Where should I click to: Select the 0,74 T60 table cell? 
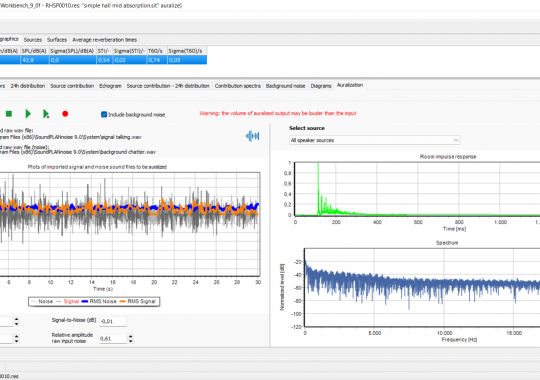[x=157, y=60]
